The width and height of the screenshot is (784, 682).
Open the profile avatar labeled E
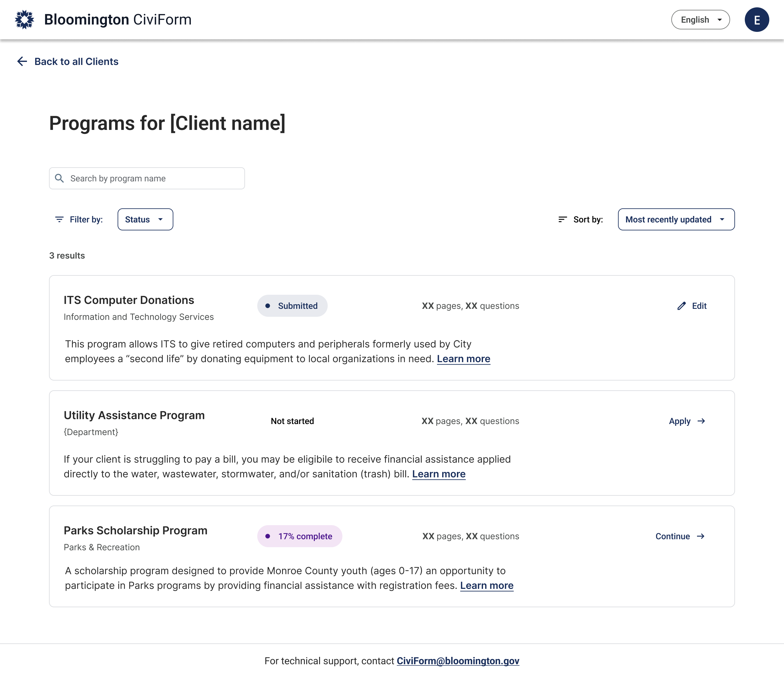[757, 19]
